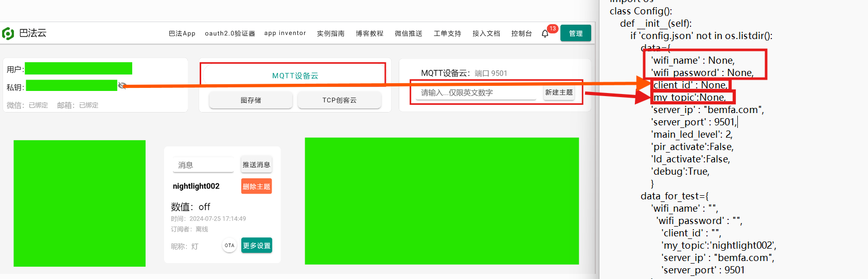This screenshot has width=868, height=279.
Task: Click the 更多设置 button
Action: point(256,246)
